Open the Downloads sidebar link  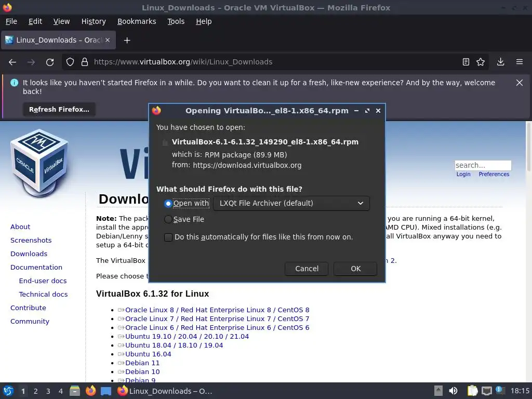29,254
